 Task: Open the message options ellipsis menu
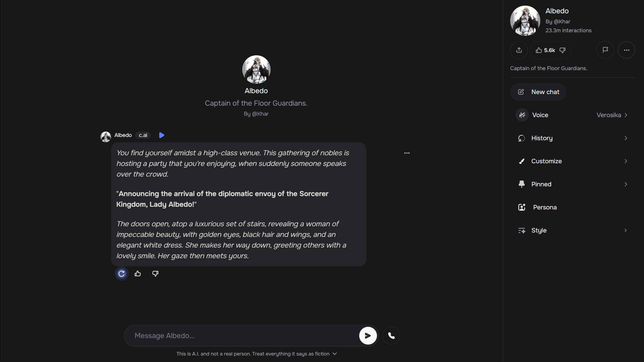(407, 153)
